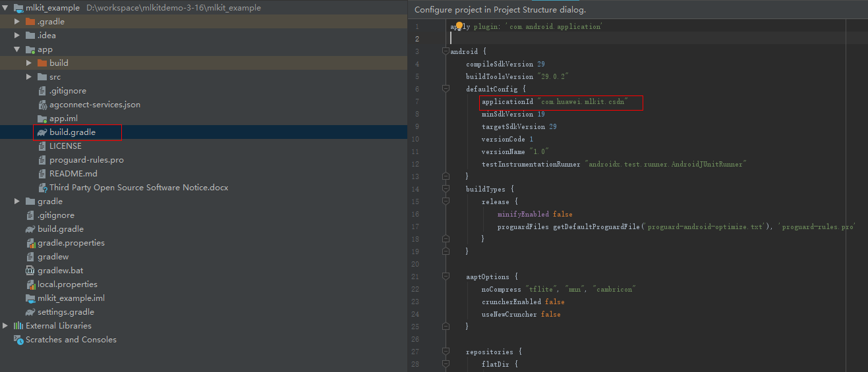This screenshot has height=372, width=868.
Task: Click the mlkit_example.iml file icon
Action: (30, 298)
